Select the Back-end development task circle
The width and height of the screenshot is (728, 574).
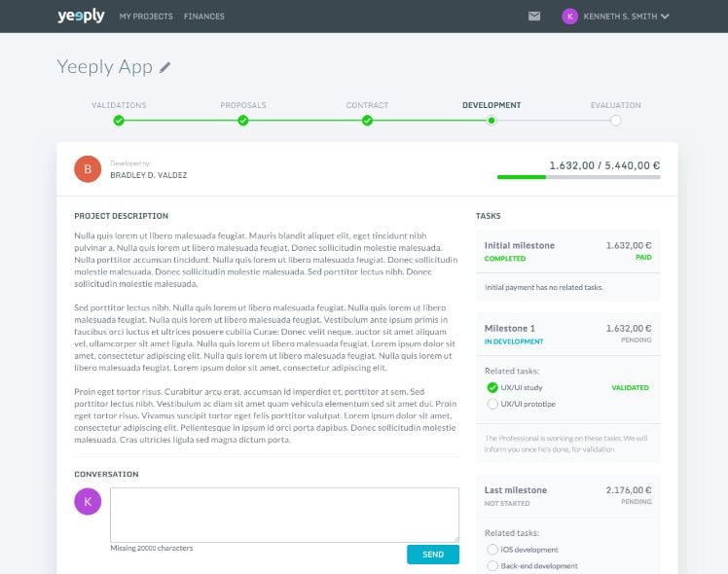tap(492, 565)
